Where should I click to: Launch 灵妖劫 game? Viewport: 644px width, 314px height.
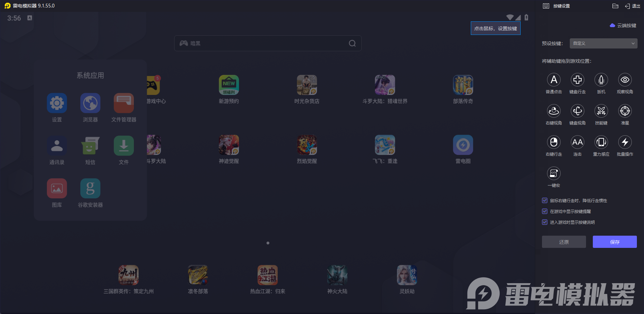[407, 275]
